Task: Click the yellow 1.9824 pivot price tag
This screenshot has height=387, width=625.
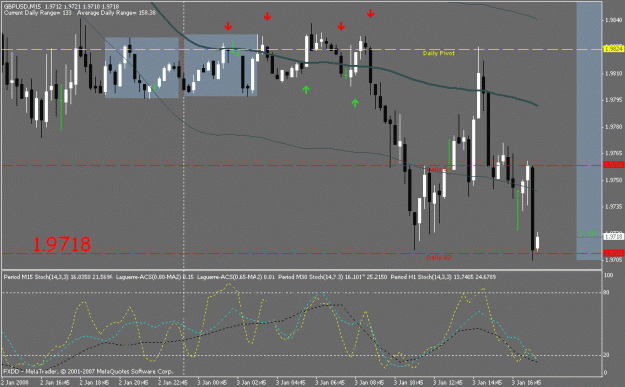Action: coord(614,49)
